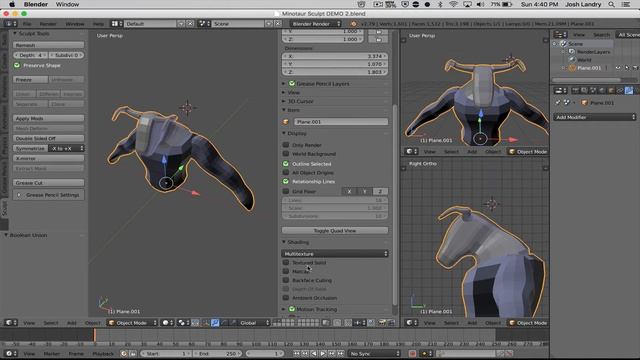
Task: Open the Window menu in macOS menu bar
Action: [67, 4]
